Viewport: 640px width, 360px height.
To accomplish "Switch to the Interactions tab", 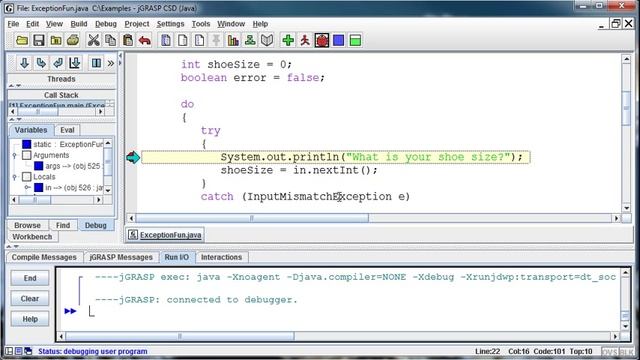I will (221, 257).
